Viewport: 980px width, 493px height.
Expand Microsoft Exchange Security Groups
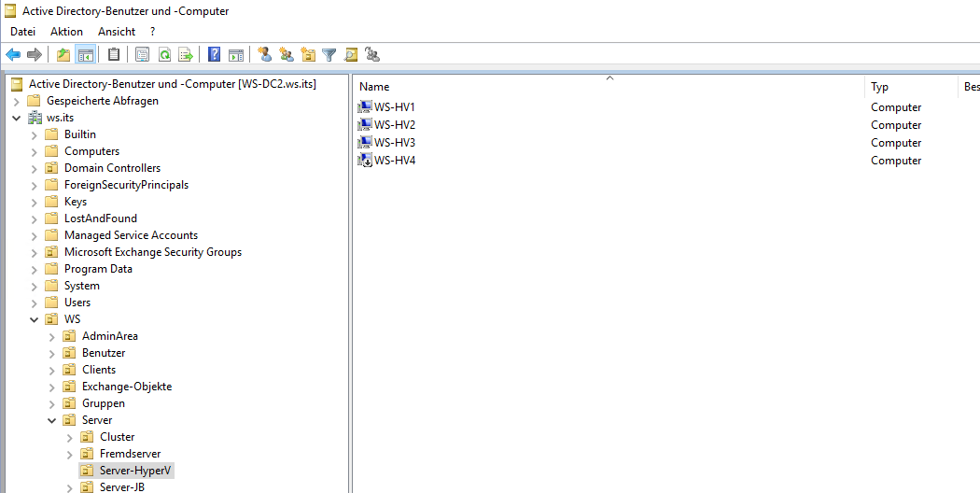pos(35,252)
